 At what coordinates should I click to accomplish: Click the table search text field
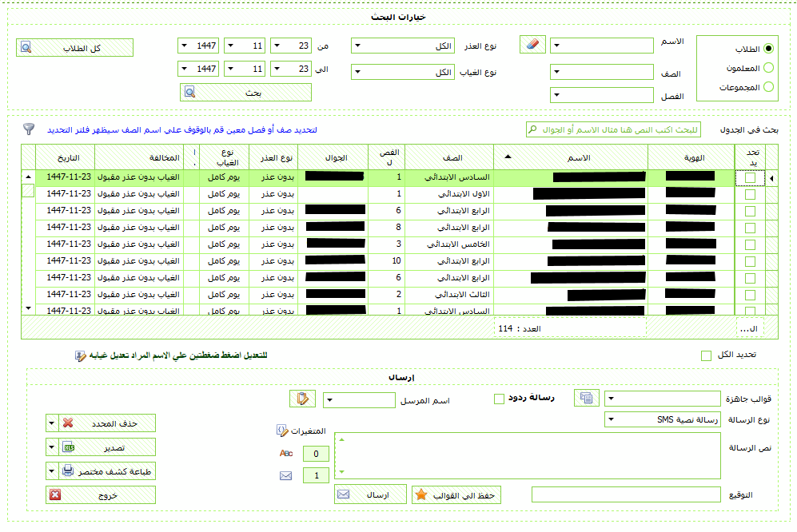coord(613,129)
